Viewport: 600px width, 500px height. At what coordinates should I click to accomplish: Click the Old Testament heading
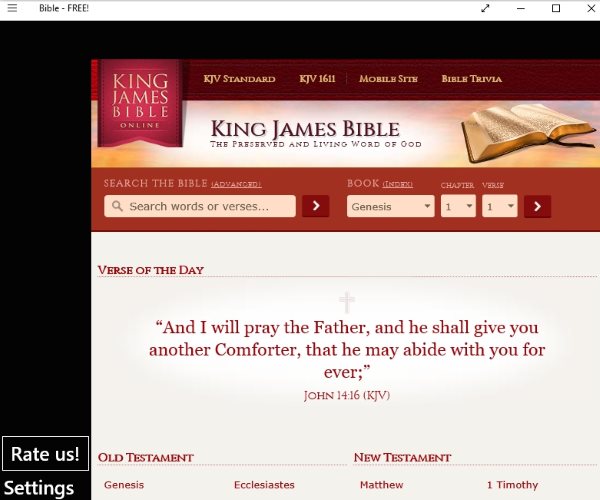coord(145,458)
